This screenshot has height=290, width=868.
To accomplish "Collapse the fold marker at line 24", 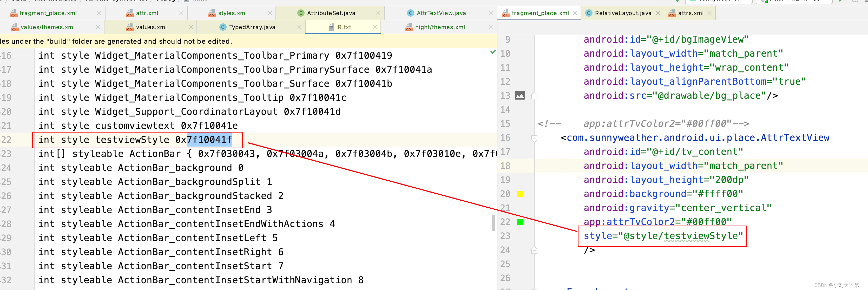I will [534, 250].
